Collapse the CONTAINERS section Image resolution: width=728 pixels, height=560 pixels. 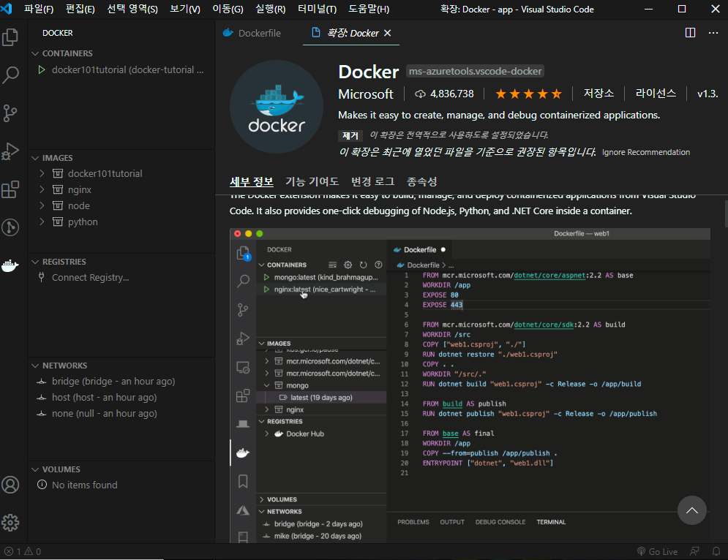35,53
